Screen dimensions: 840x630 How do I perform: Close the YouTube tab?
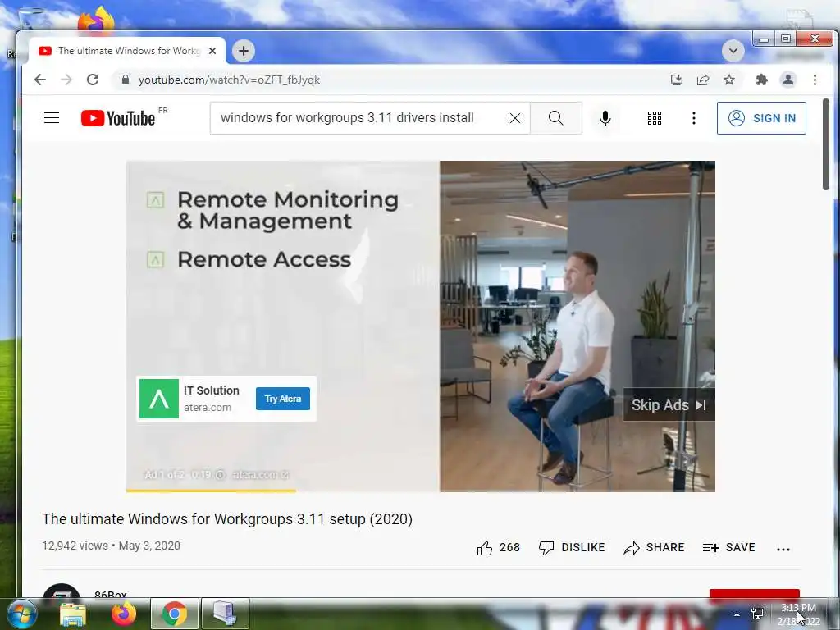click(x=212, y=51)
